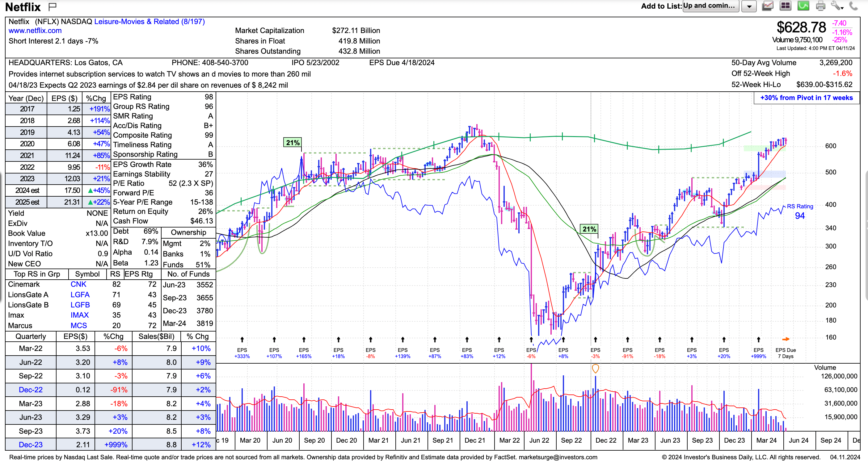Click the RS Rating 94 label
This screenshot has height=463, width=868.
click(x=800, y=212)
